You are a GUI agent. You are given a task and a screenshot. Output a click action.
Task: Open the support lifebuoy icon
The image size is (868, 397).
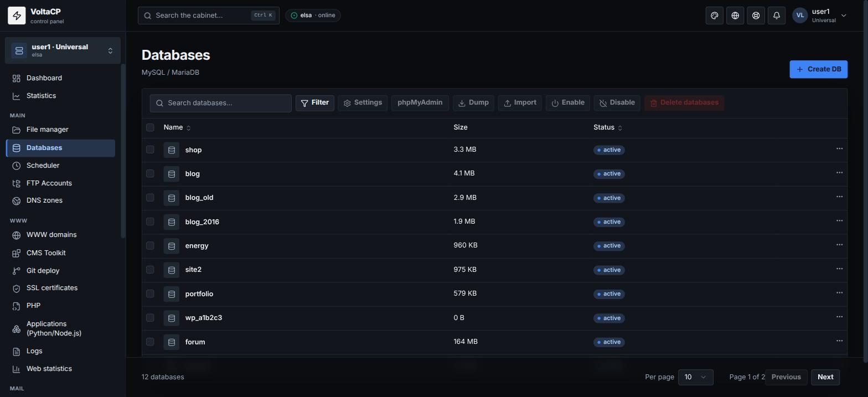[756, 16]
